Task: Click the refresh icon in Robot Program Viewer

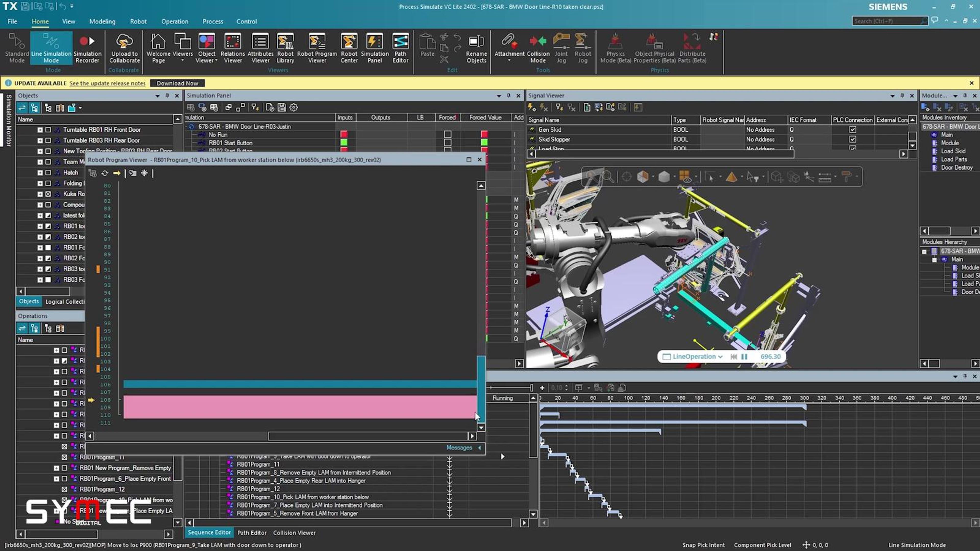Action: (x=105, y=173)
